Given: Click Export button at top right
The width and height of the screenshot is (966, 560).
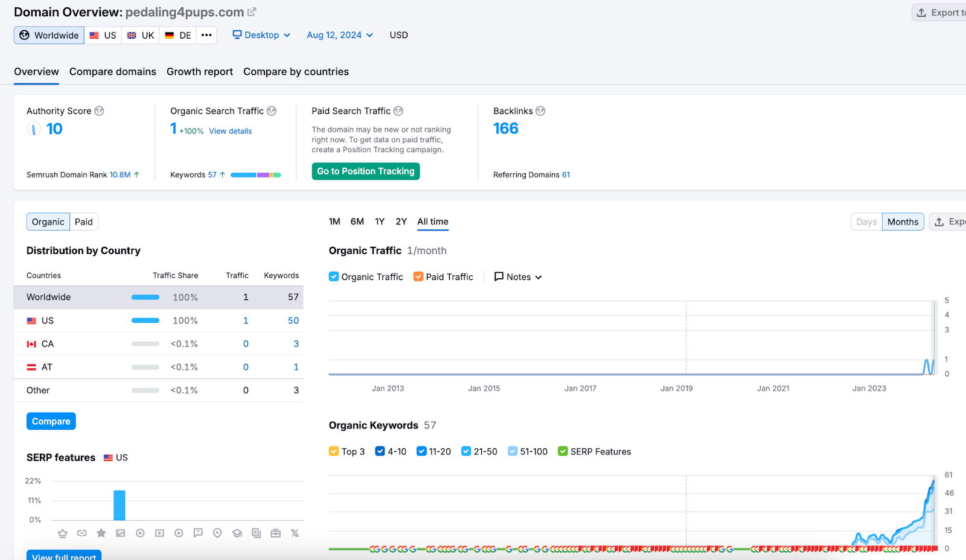Looking at the screenshot, I should tap(940, 13).
